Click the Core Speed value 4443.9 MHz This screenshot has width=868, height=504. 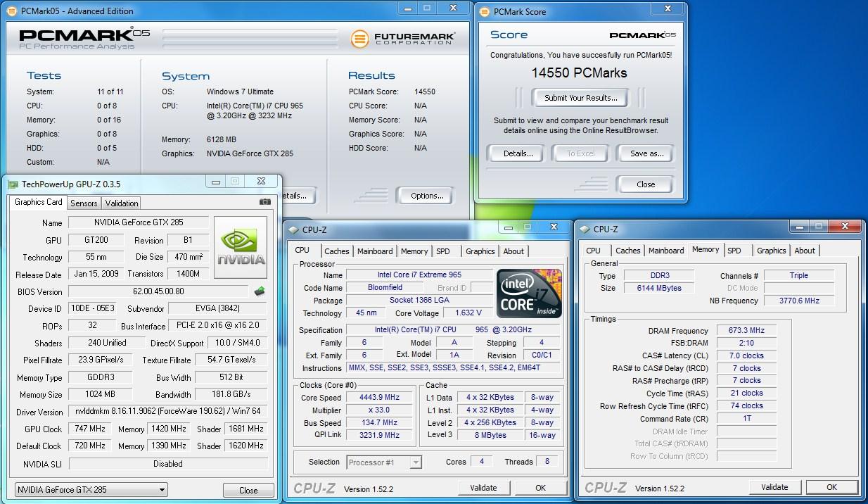pos(378,398)
